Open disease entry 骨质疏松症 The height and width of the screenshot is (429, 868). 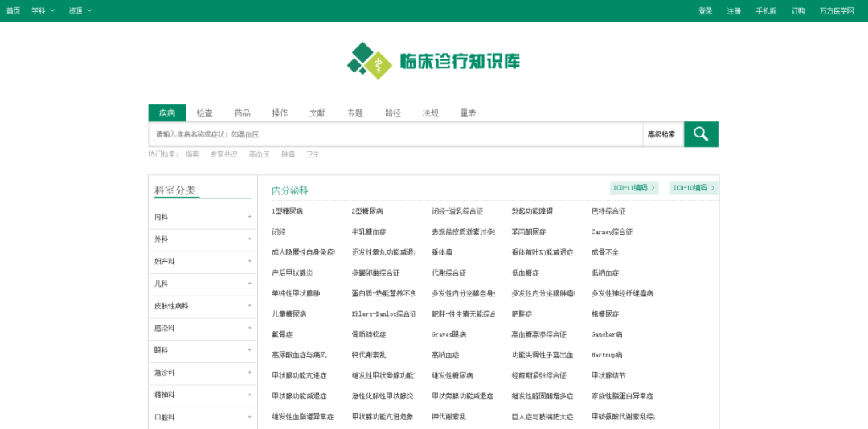(369, 334)
